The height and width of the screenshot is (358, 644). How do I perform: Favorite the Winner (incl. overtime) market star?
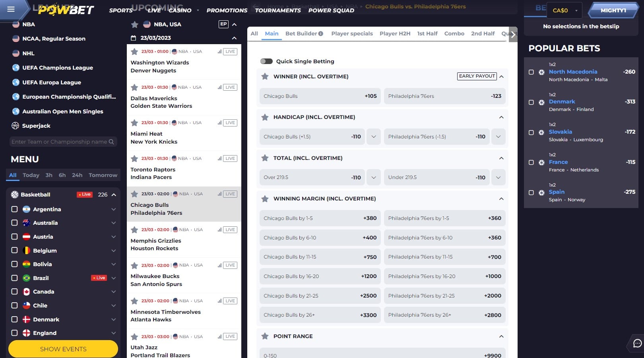(265, 76)
